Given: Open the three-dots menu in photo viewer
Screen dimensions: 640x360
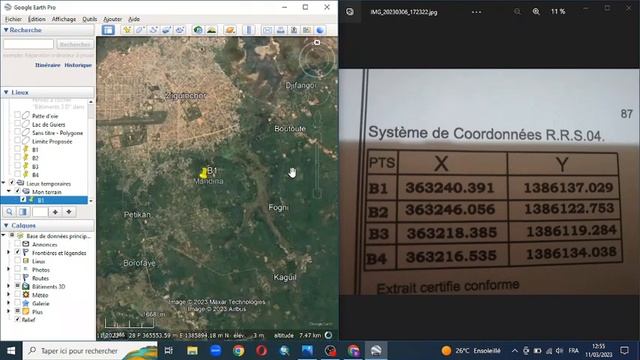Looking at the screenshot, I should 476,12.
